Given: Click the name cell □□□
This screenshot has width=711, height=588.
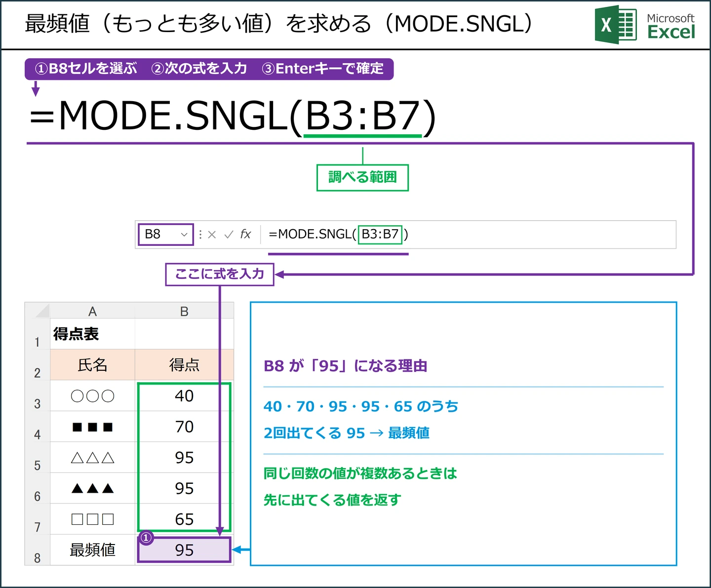Looking at the screenshot, I should (92, 519).
